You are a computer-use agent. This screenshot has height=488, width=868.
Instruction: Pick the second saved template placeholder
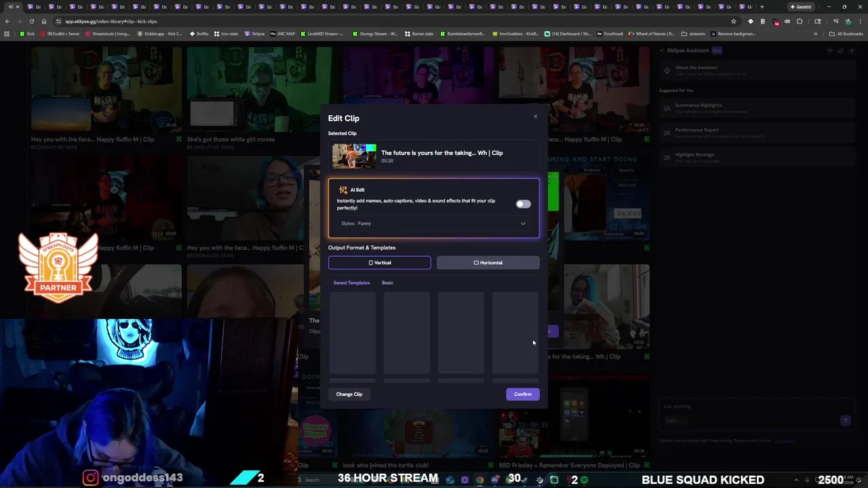tap(407, 333)
